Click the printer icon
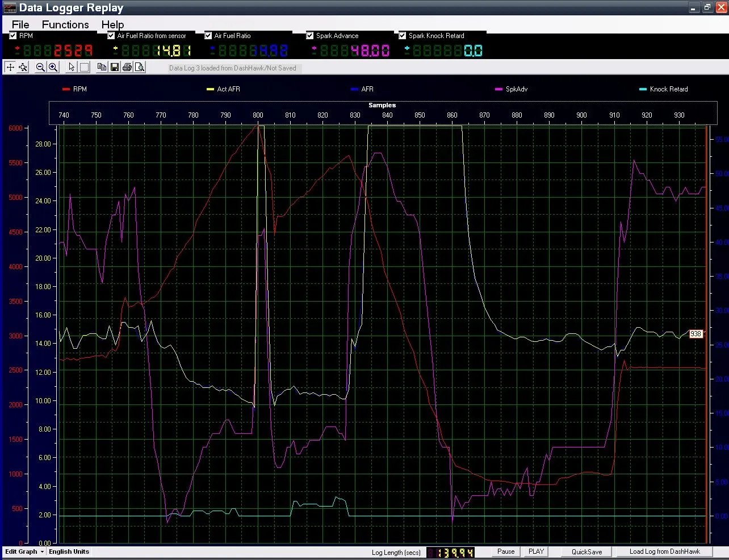 tap(127, 67)
